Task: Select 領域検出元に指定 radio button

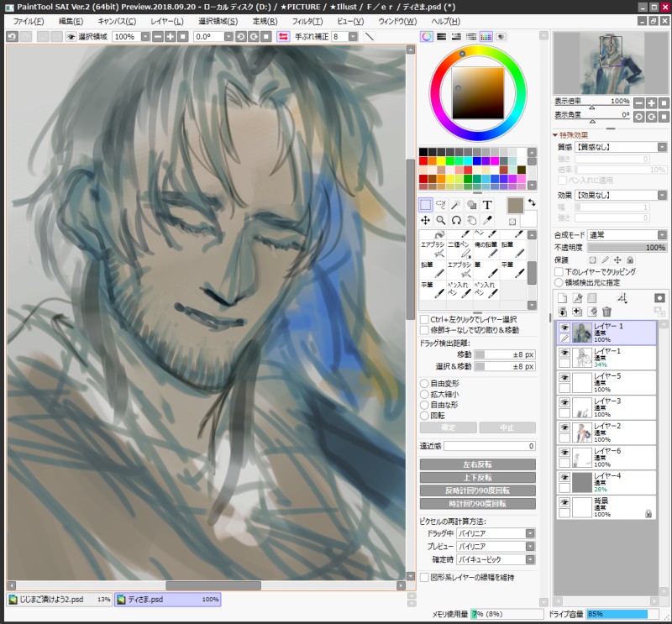Action: tap(559, 283)
